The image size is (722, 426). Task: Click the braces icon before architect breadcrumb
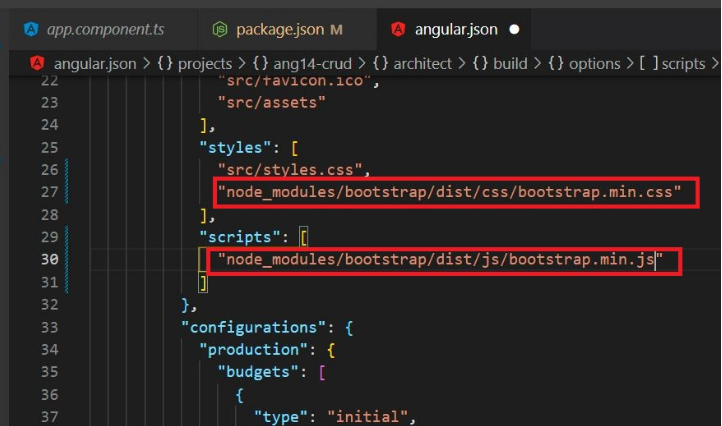pos(380,63)
